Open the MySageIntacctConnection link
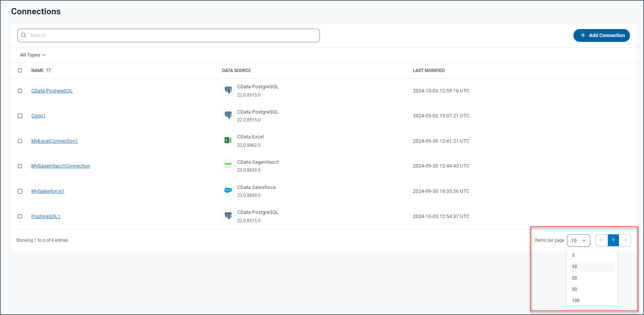Screen dimensions: 644x315 click(60, 166)
